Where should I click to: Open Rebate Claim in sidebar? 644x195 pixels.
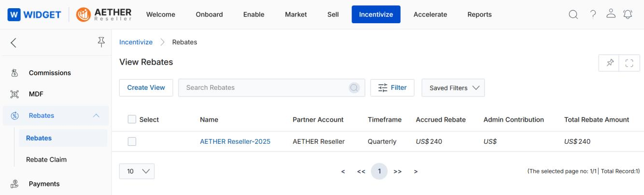pyautogui.click(x=46, y=159)
